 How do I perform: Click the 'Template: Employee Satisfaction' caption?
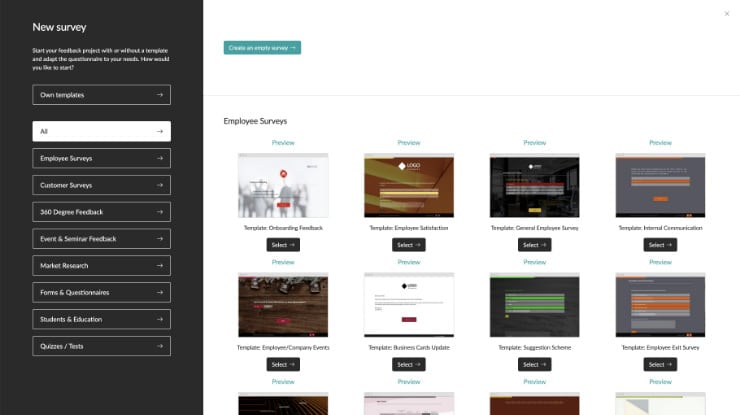[x=409, y=228]
